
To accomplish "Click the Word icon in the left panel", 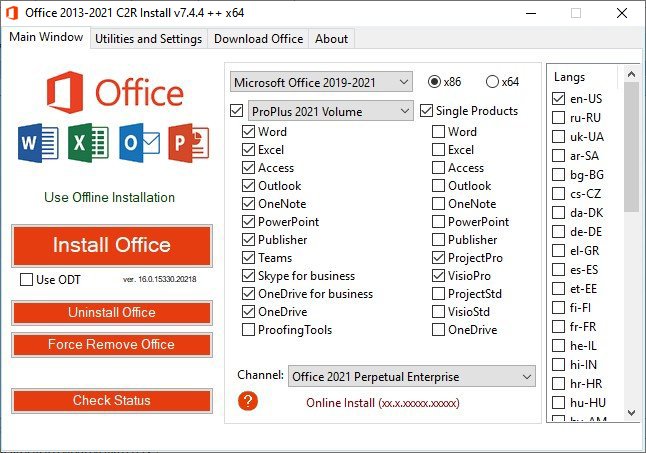I will [38, 143].
